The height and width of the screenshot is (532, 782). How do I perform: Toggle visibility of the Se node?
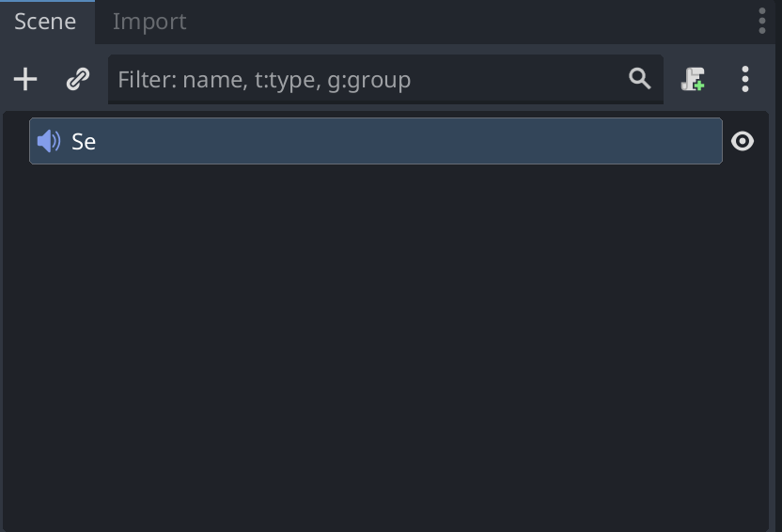click(743, 141)
